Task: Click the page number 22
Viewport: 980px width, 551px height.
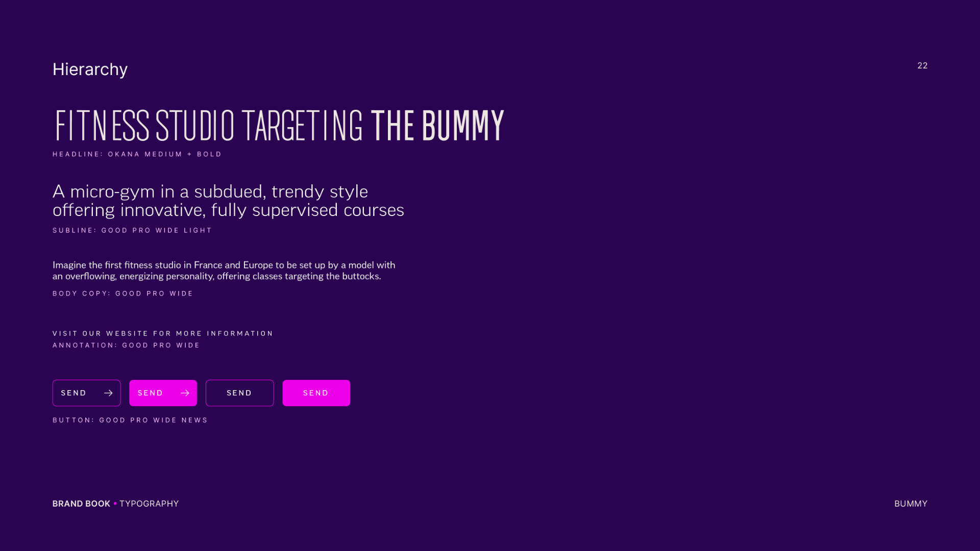Action: click(x=922, y=65)
